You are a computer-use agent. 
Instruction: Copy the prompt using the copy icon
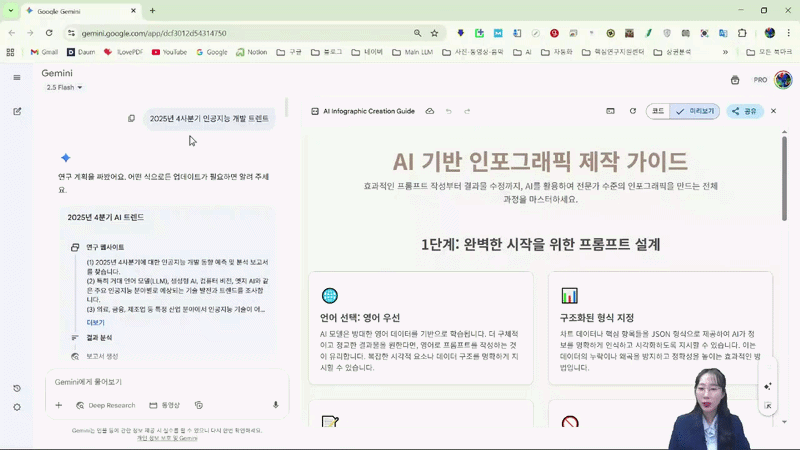coord(131,118)
